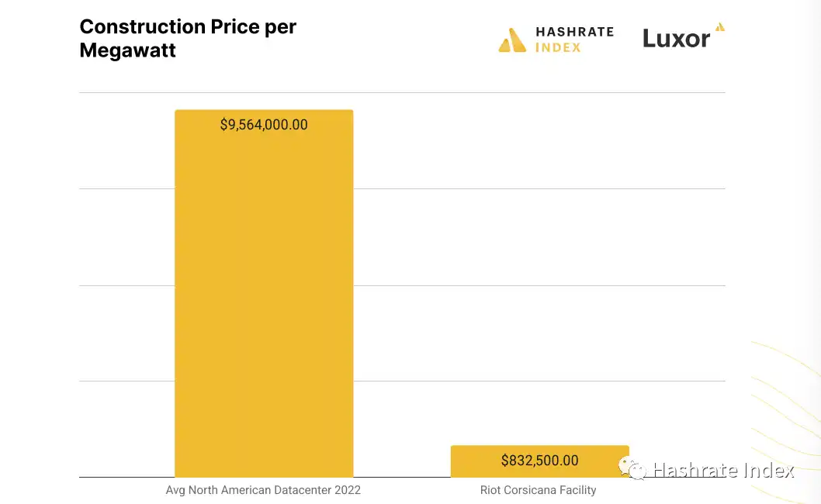Click the decorative curved lines at bottom right
This screenshot has height=504, width=821.
[x=784, y=388]
